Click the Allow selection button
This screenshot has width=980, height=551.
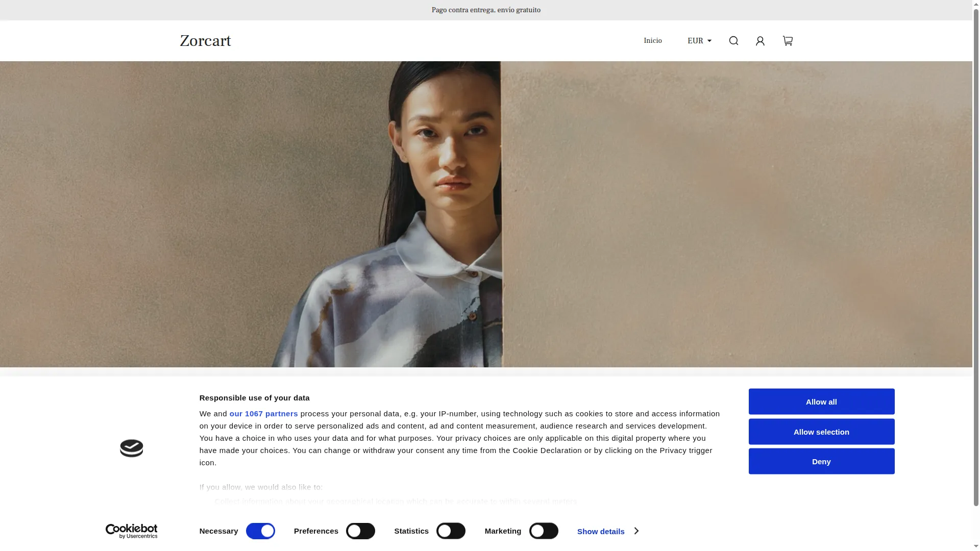tap(821, 432)
